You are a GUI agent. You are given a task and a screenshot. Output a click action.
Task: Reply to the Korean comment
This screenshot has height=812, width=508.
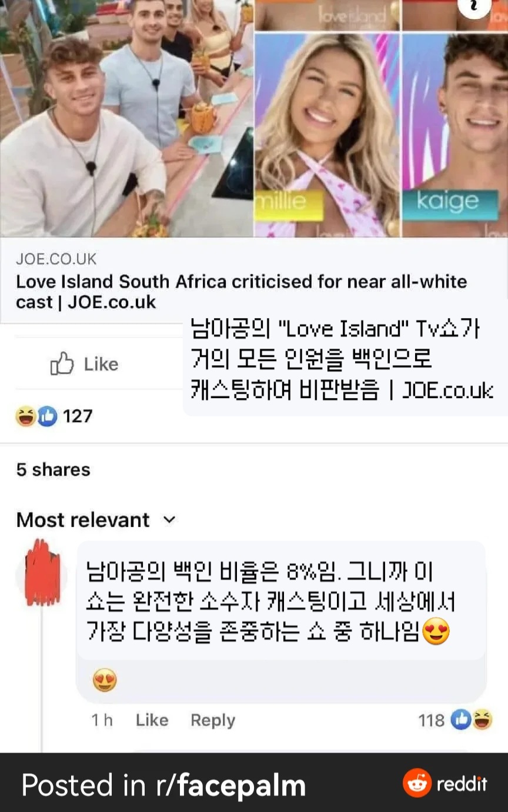213,720
